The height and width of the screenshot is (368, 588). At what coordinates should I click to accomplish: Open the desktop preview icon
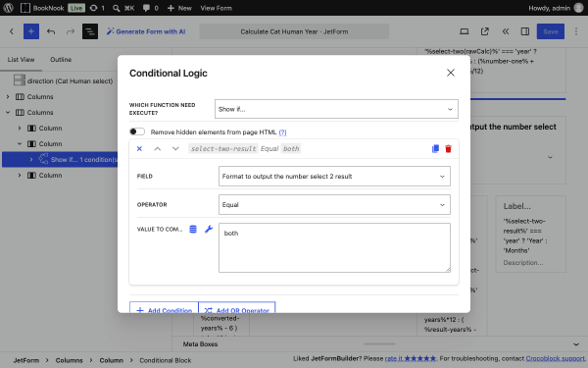pyautogui.click(x=465, y=31)
